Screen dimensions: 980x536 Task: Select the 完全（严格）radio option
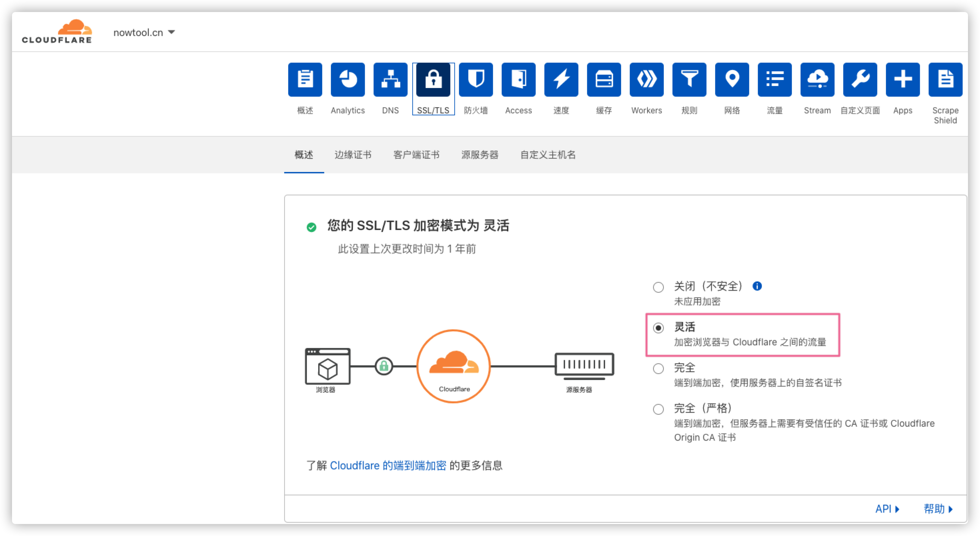(x=658, y=409)
